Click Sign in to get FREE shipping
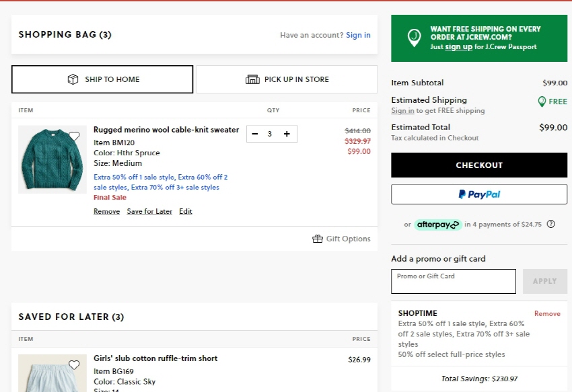 point(402,110)
